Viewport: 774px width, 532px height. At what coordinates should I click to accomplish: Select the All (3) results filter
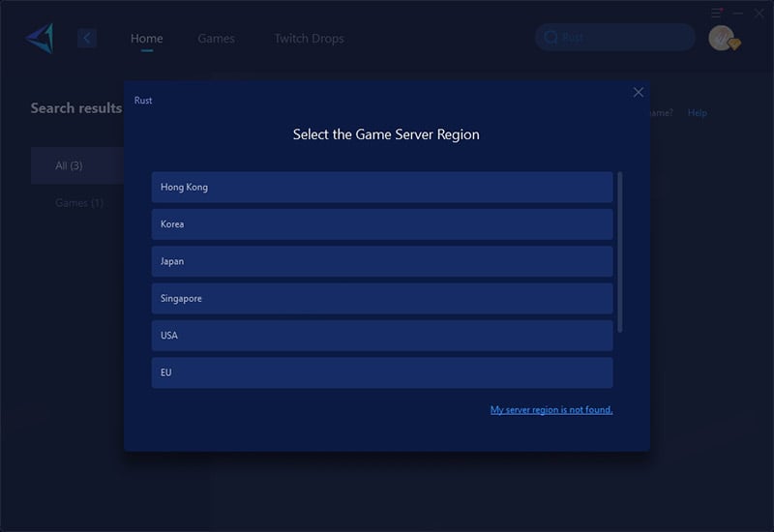77,165
